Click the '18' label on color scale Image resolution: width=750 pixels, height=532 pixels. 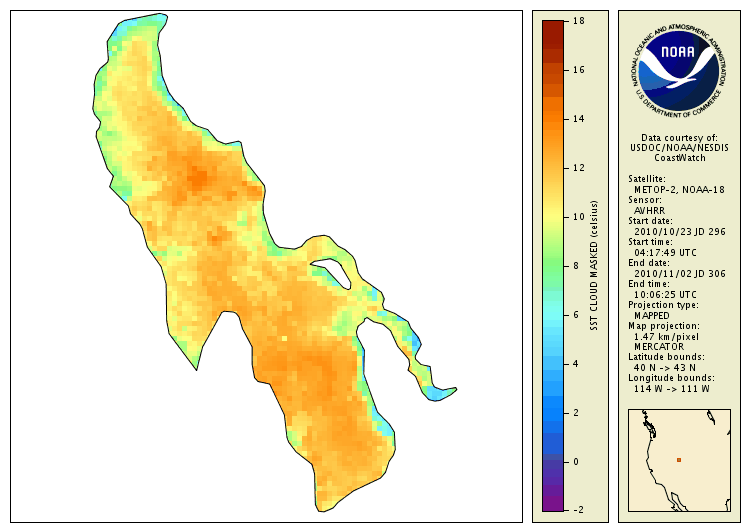pos(579,21)
